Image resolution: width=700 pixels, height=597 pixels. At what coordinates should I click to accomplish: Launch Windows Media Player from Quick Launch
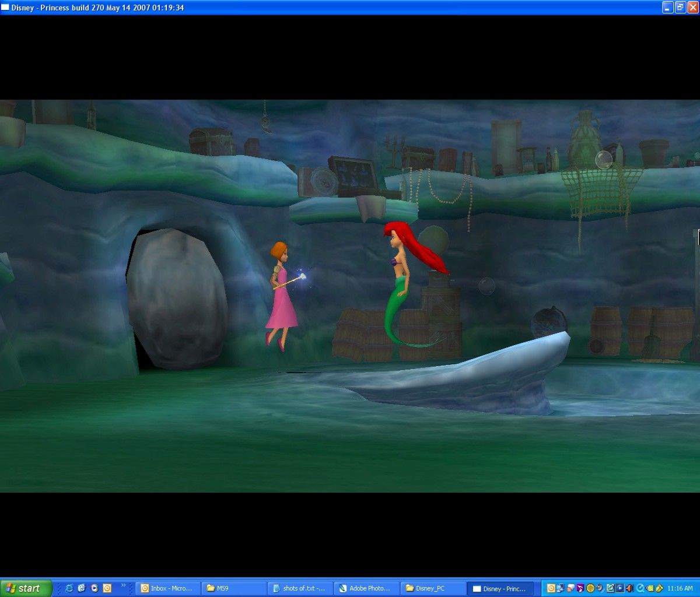[x=94, y=588]
